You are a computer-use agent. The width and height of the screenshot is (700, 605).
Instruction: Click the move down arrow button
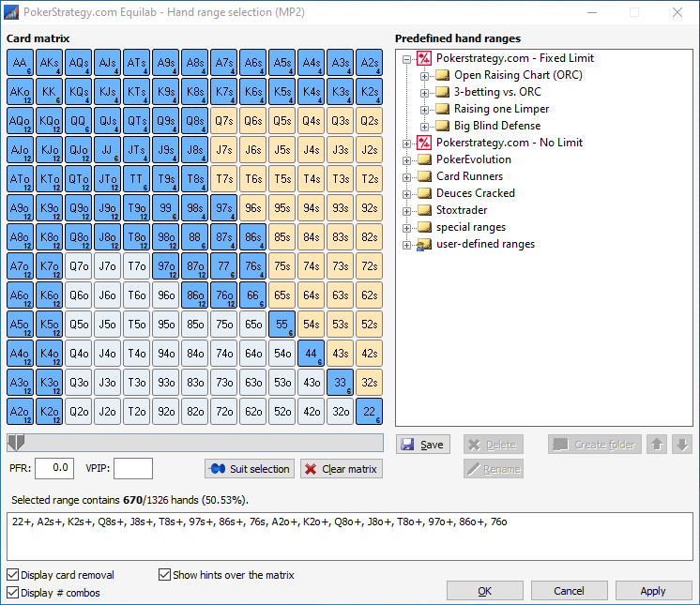click(682, 445)
